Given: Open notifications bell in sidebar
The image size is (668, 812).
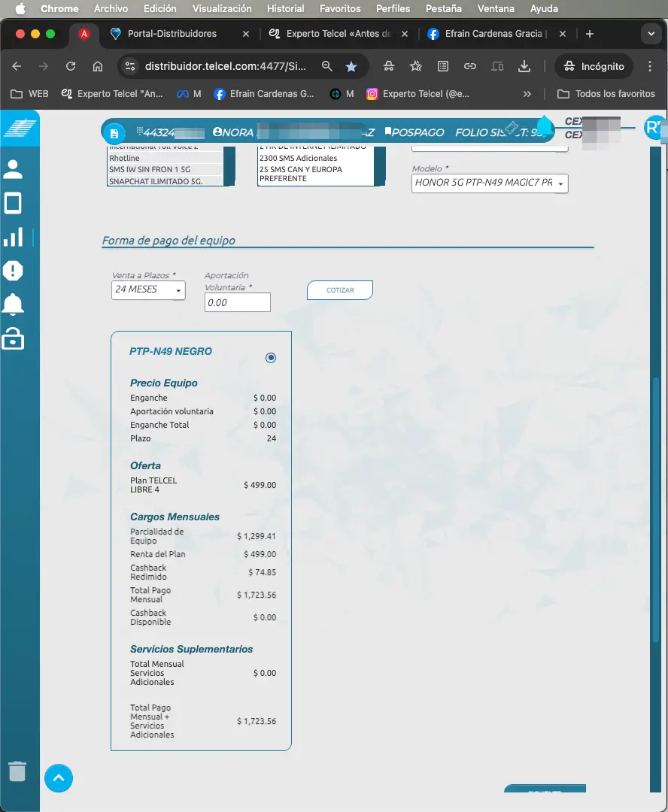Looking at the screenshot, I should click(x=14, y=304).
